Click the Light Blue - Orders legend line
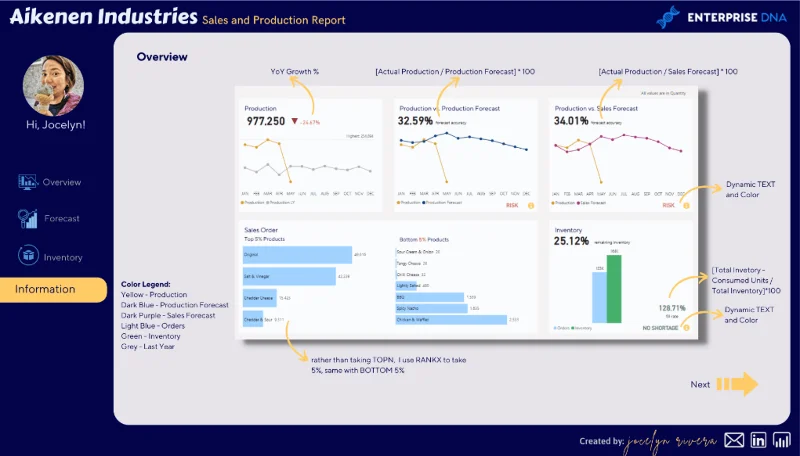 (x=153, y=326)
